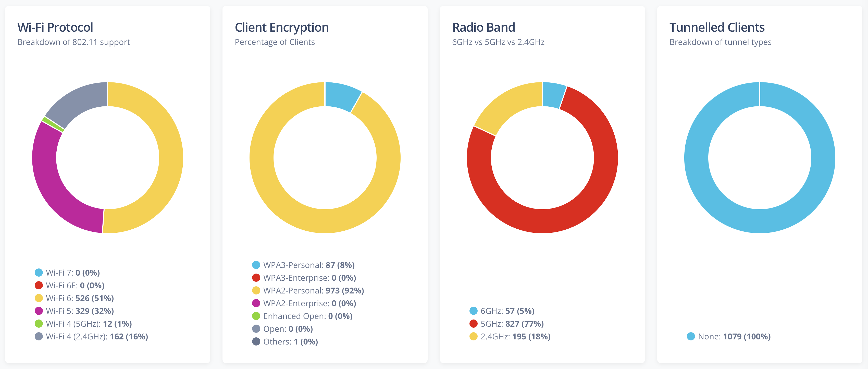Hide the Wi-Fi 4 (5GHz) series
This screenshot has width=868, height=369.
[x=88, y=324]
